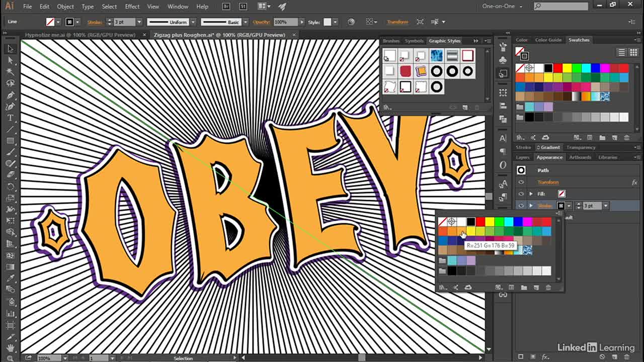Expand the Stroke attribute triangle
The image size is (644, 362).
pyautogui.click(x=531, y=206)
